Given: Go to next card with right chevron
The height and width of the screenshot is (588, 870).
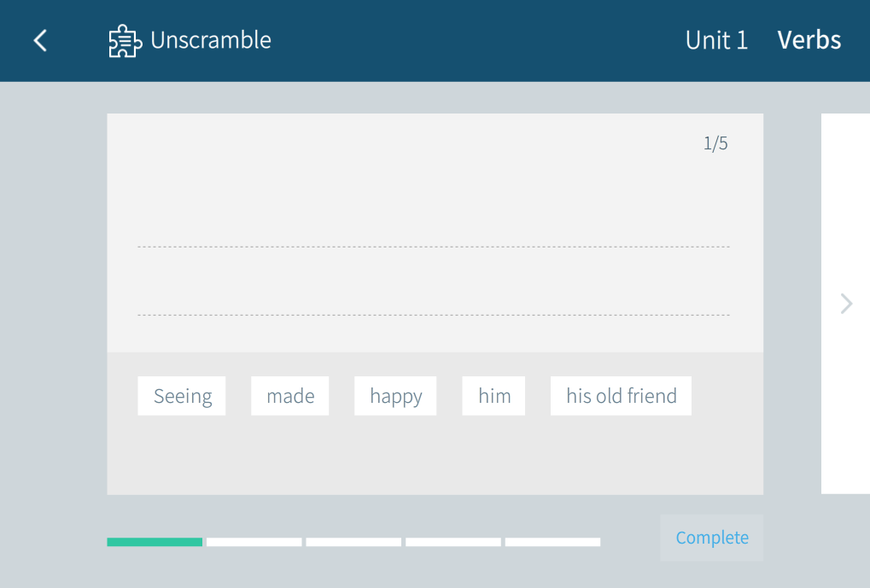Looking at the screenshot, I should (x=846, y=304).
